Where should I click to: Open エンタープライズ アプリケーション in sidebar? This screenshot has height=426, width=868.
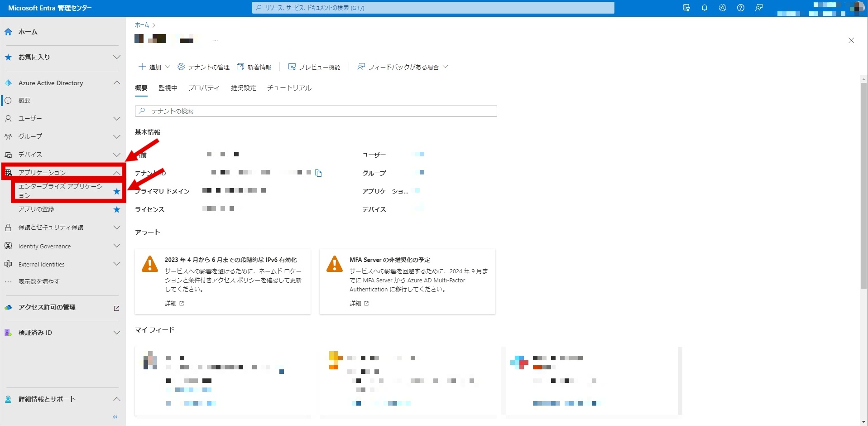coord(61,191)
